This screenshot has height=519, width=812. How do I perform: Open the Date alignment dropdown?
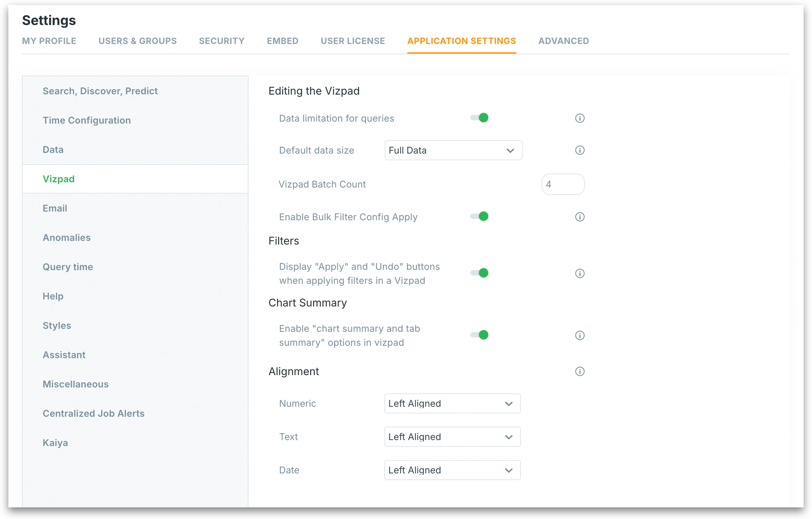coord(452,470)
